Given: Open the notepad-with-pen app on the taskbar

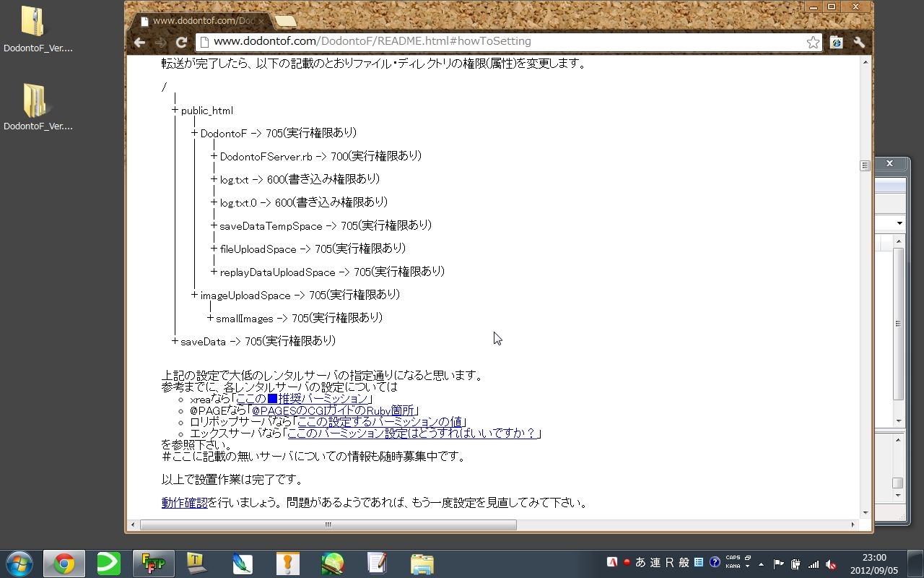Looking at the screenshot, I should click(x=377, y=563).
